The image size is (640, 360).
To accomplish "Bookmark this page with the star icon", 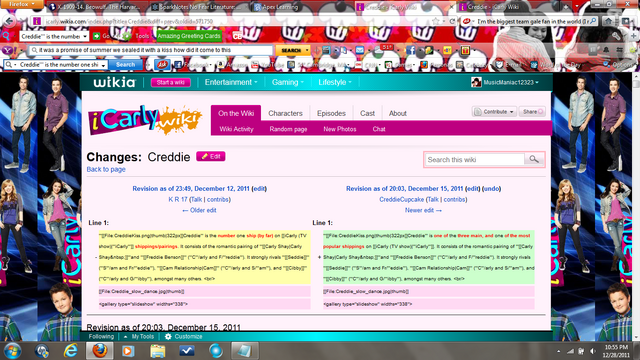I will coord(436,21).
